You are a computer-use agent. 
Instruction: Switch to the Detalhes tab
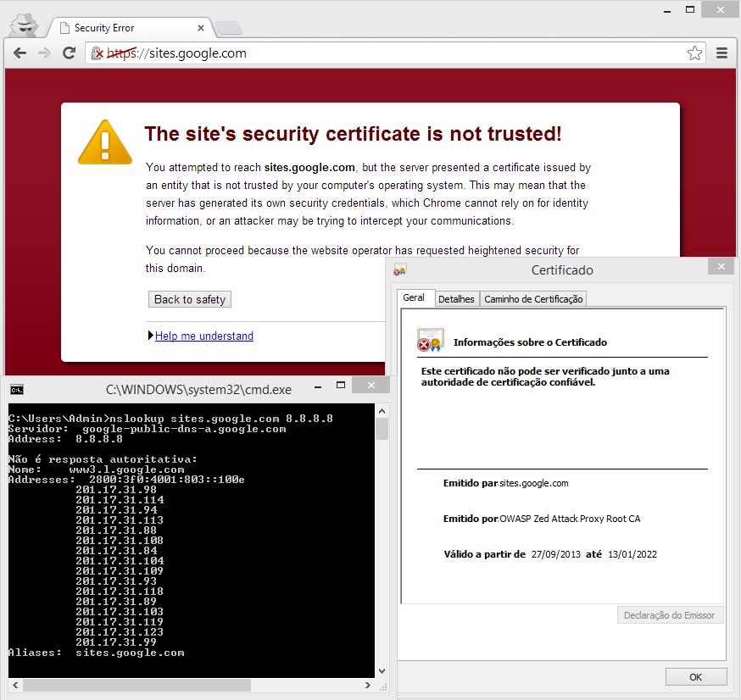pyautogui.click(x=456, y=299)
